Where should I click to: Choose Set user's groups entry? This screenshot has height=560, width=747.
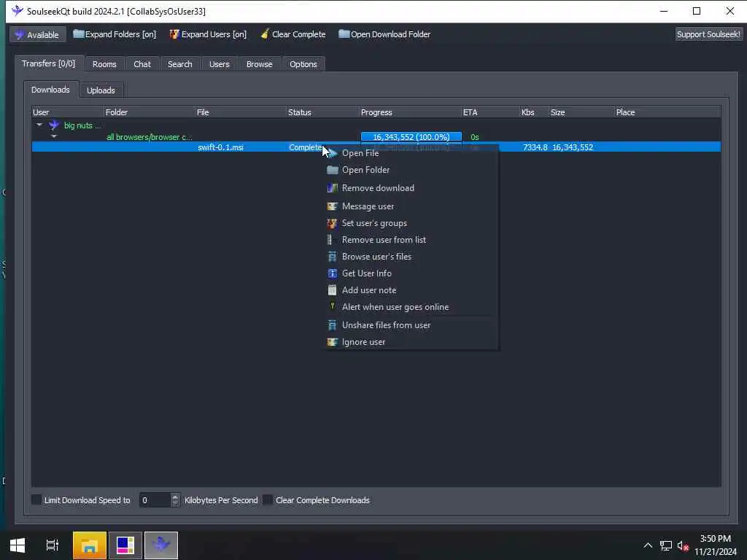(411, 223)
